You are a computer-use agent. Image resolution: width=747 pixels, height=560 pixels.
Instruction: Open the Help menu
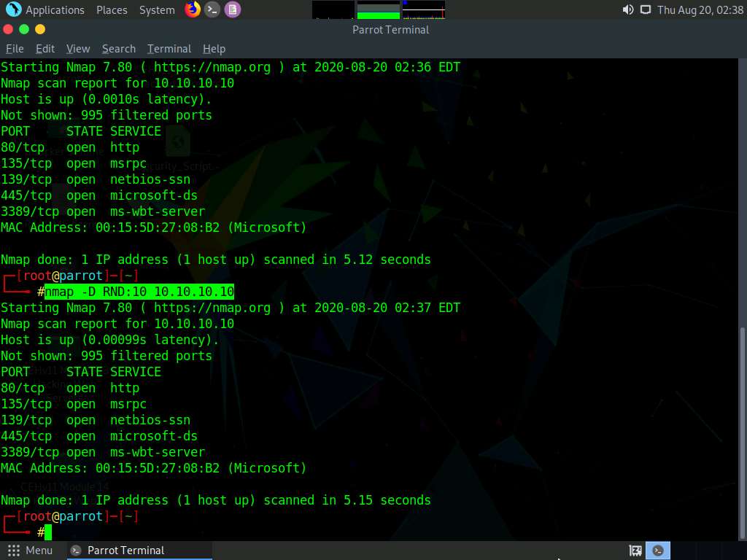click(x=214, y=49)
